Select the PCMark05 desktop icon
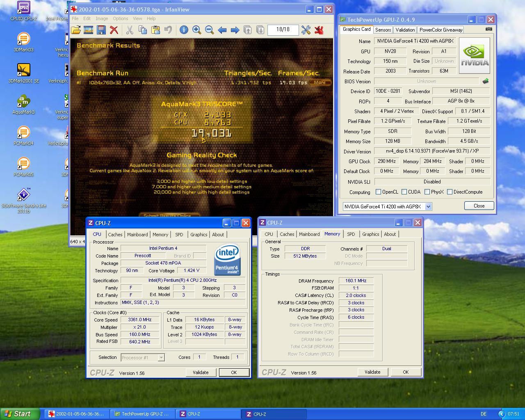525x420 pixels. coord(23,167)
